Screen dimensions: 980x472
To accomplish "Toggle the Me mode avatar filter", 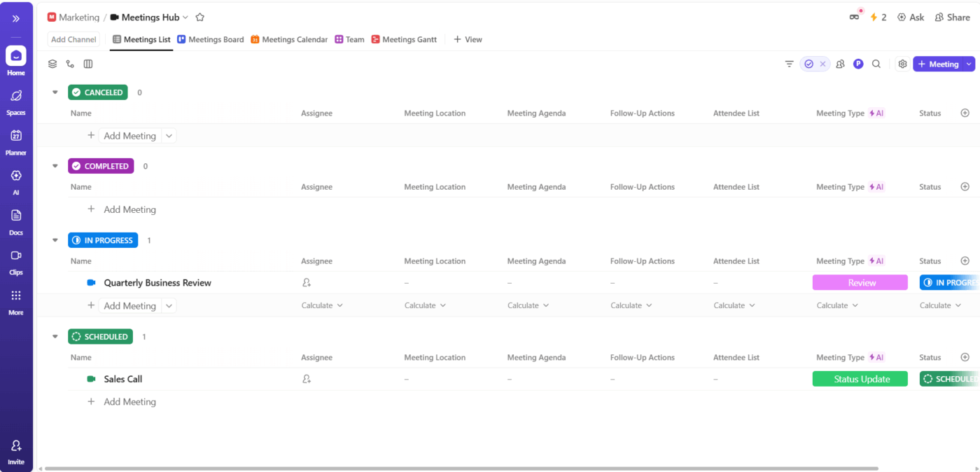I will [858, 63].
